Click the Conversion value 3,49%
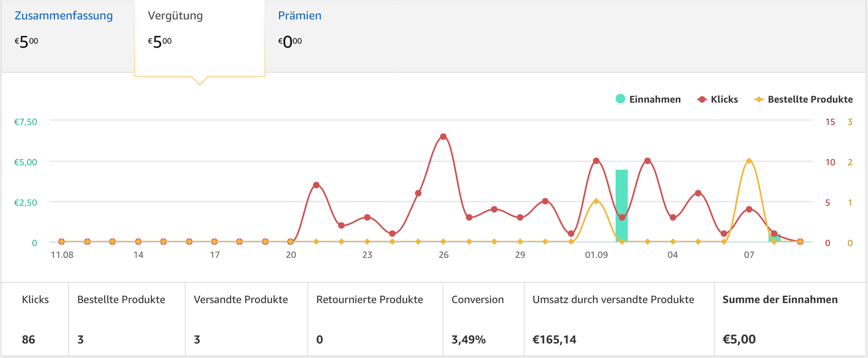 click(468, 339)
